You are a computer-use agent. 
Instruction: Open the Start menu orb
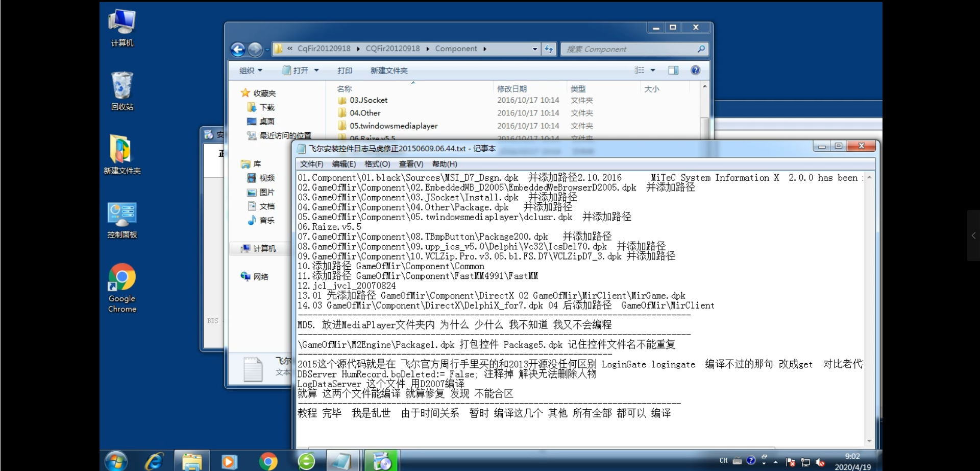pos(116,461)
